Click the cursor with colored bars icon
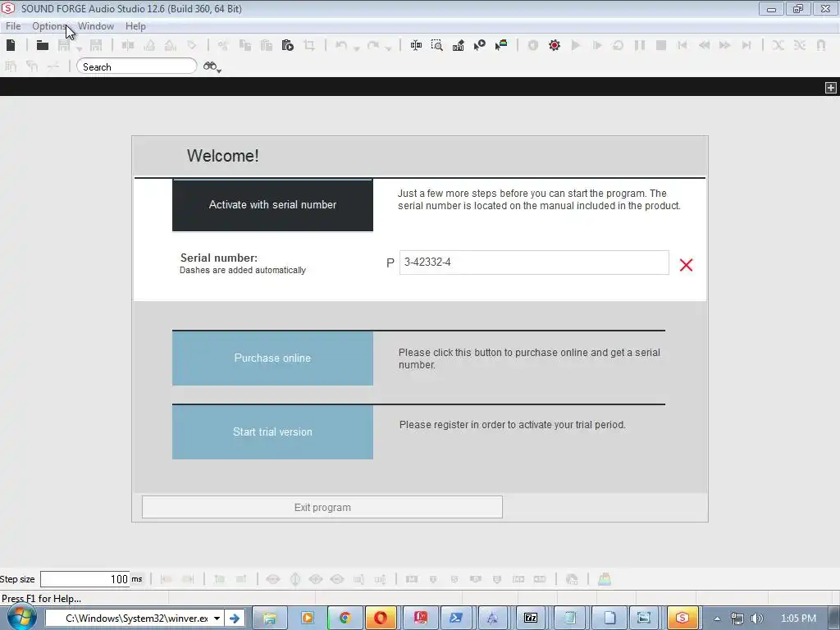840x630 pixels. [x=501, y=46]
